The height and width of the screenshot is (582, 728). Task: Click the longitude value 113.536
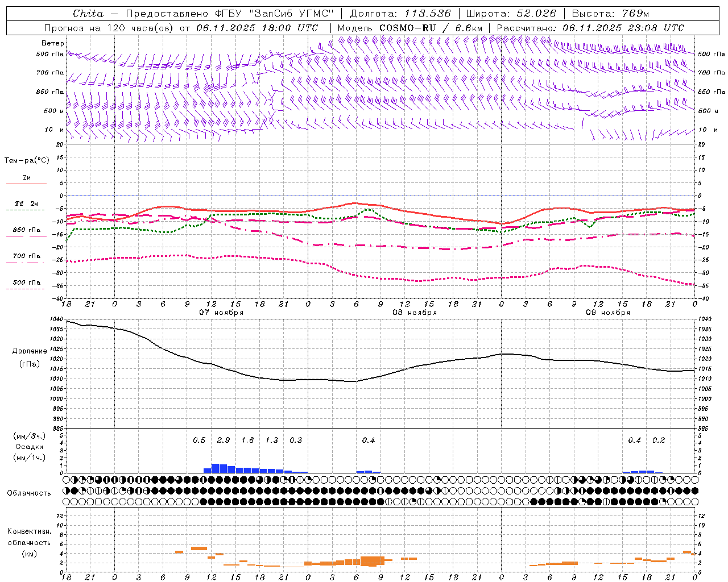428,14
